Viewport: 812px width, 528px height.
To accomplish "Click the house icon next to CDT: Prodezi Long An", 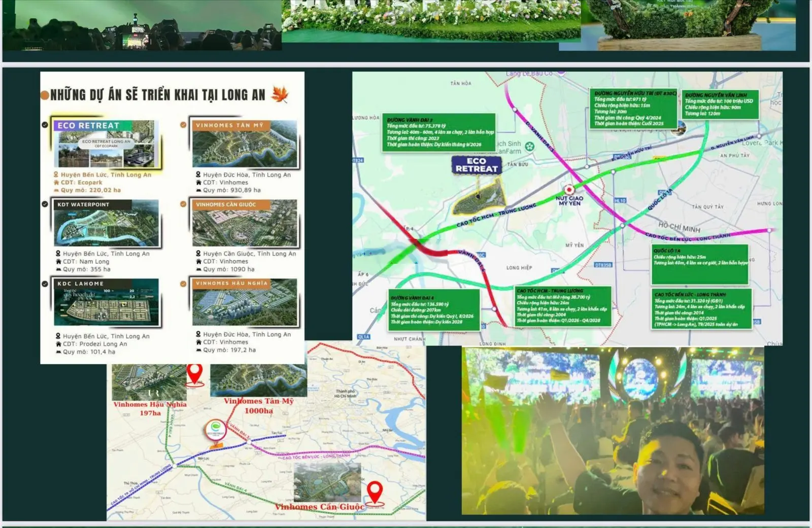I will [x=58, y=344].
